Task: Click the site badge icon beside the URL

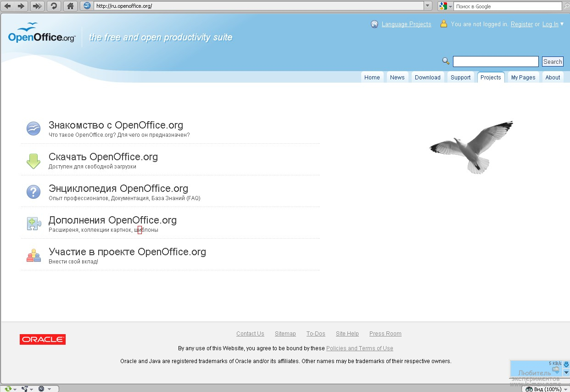Action: [87, 6]
